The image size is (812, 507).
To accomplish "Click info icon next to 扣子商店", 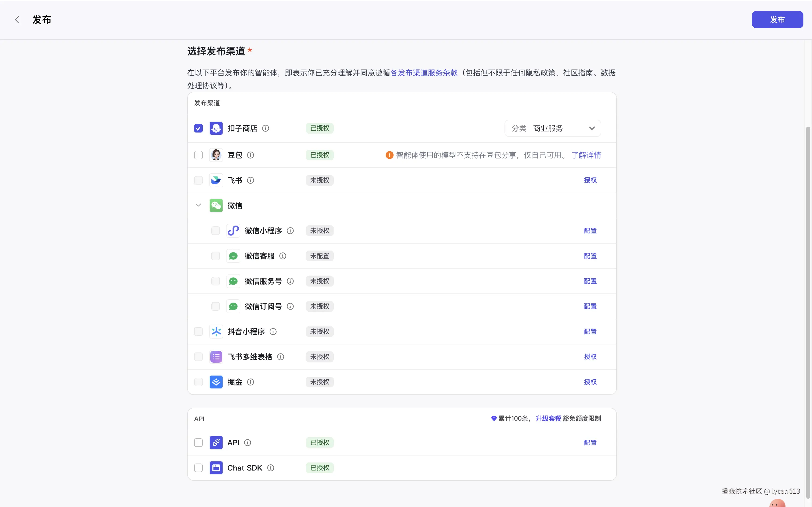I will click(x=265, y=128).
